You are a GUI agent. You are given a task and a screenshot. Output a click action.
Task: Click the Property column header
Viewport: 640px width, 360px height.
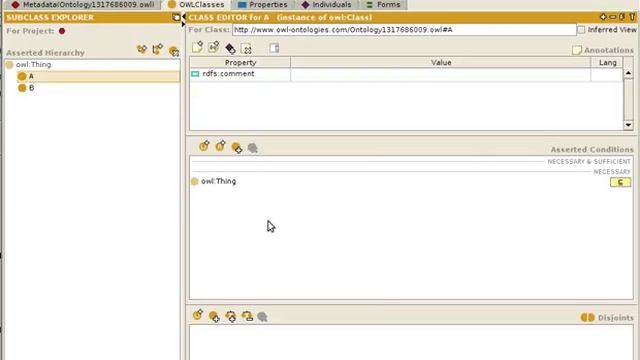(x=240, y=62)
